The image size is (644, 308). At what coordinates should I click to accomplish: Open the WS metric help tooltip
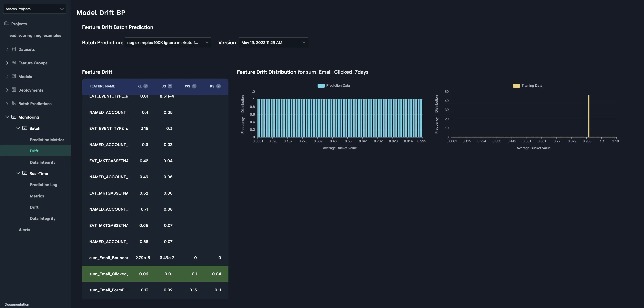(194, 86)
